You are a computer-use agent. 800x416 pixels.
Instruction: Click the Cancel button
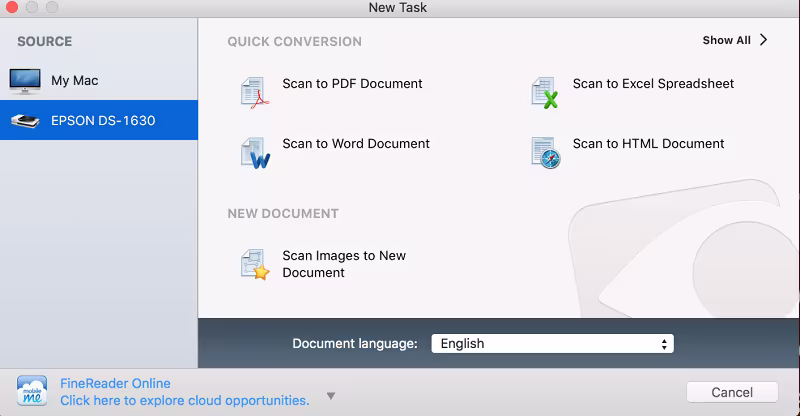point(732,392)
